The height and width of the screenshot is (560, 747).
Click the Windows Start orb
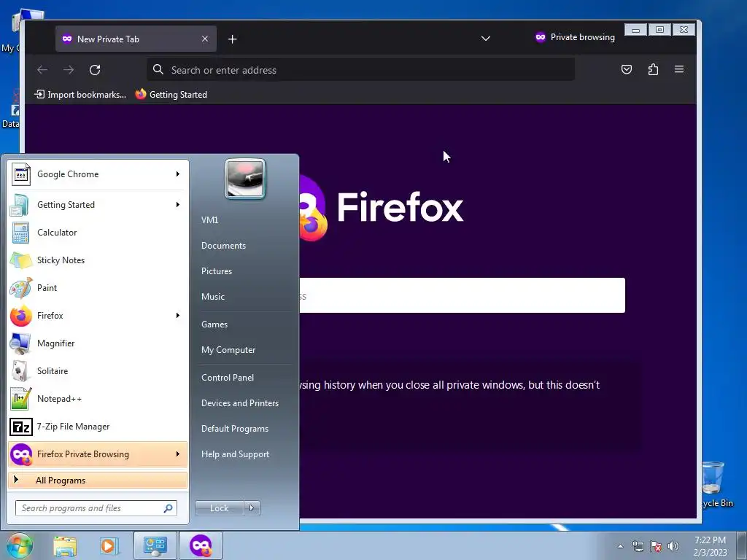[x=20, y=545]
